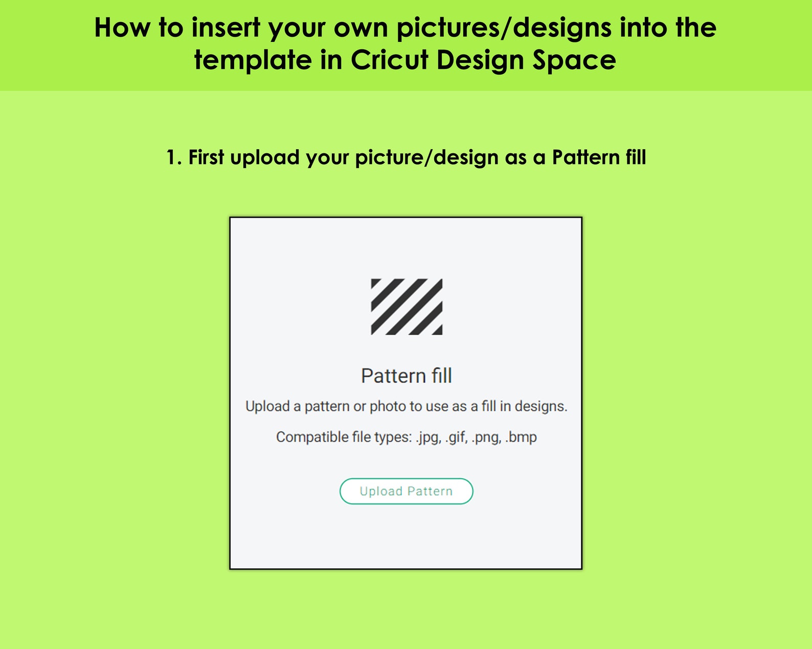Click the '.png' file type text

(x=486, y=437)
